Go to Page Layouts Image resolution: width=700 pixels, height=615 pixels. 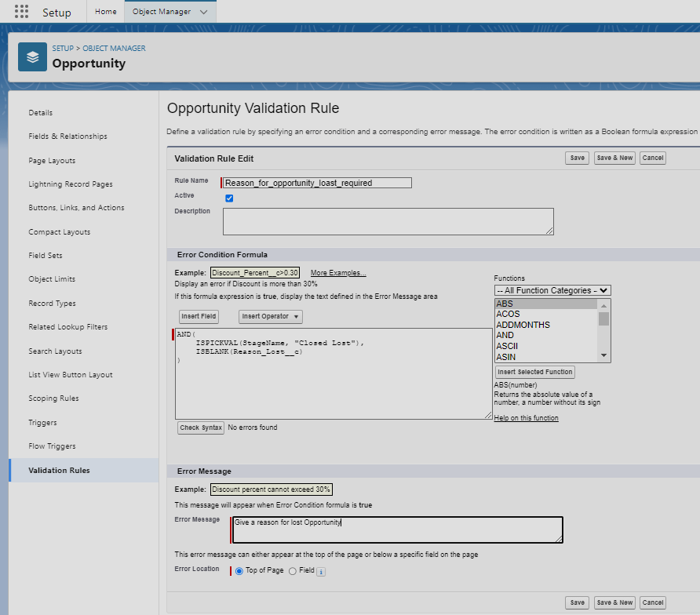pyautogui.click(x=52, y=161)
